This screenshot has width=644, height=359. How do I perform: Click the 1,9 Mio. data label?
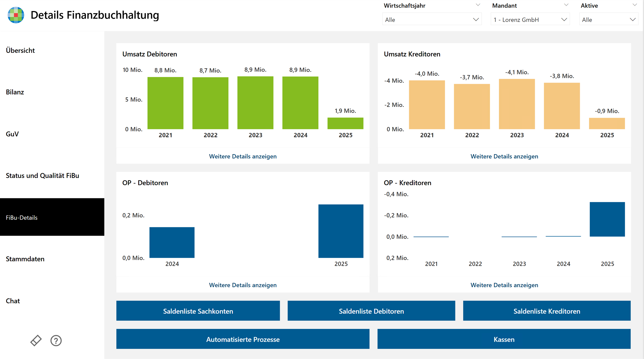(x=345, y=111)
